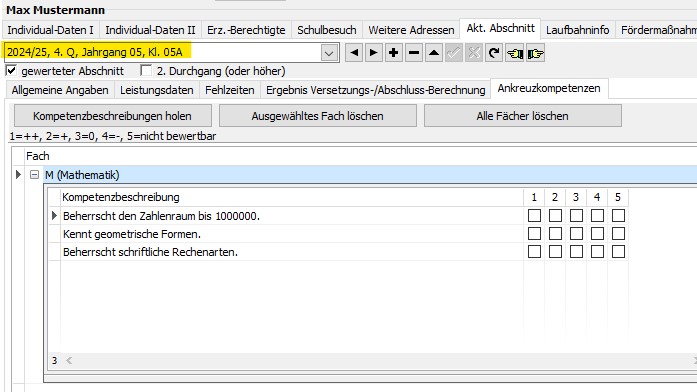Image resolution: width=697 pixels, height=392 pixels.
Task: Select the 2024/25 section combo box
Action: pos(171,52)
